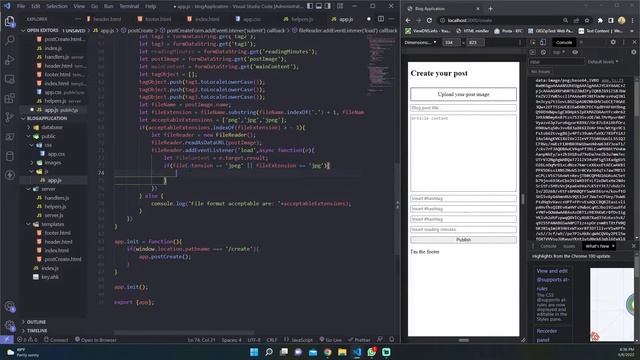640x360 pixels.
Task: Open postCreate.html in the templates folder
Action: (63, 259)
